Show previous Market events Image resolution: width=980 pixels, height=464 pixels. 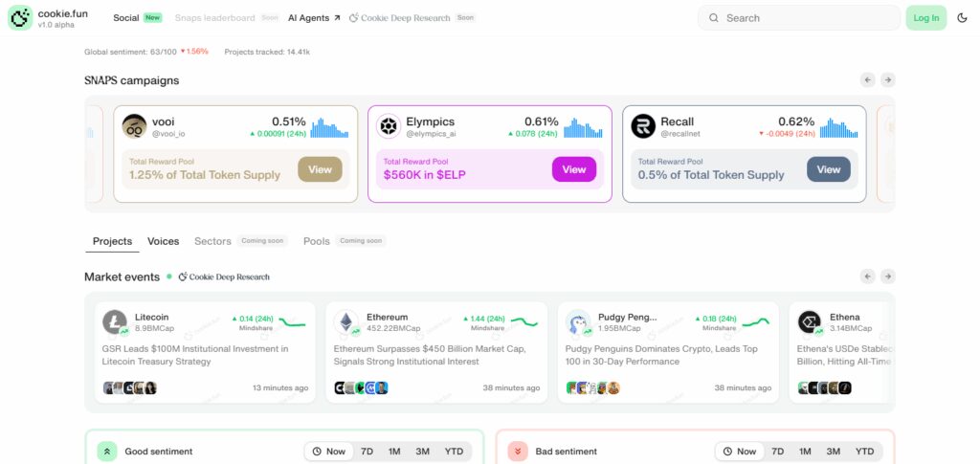coord(867,276)
